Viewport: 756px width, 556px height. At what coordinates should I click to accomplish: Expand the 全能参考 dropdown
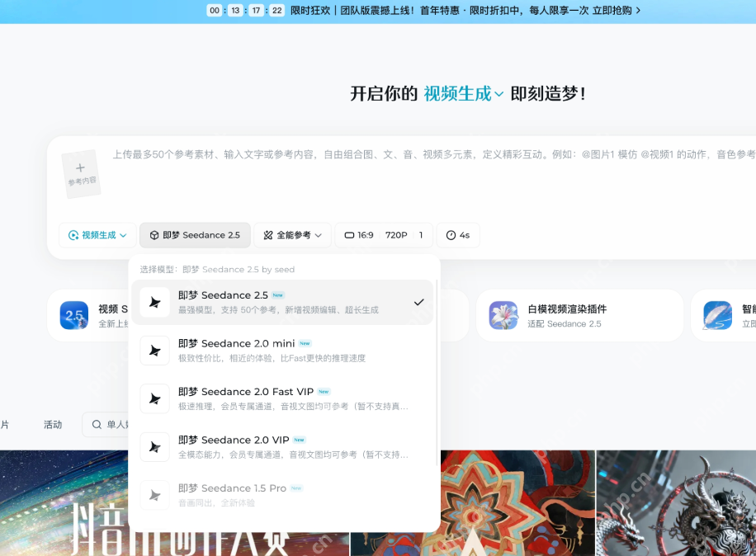click(292, 235)
